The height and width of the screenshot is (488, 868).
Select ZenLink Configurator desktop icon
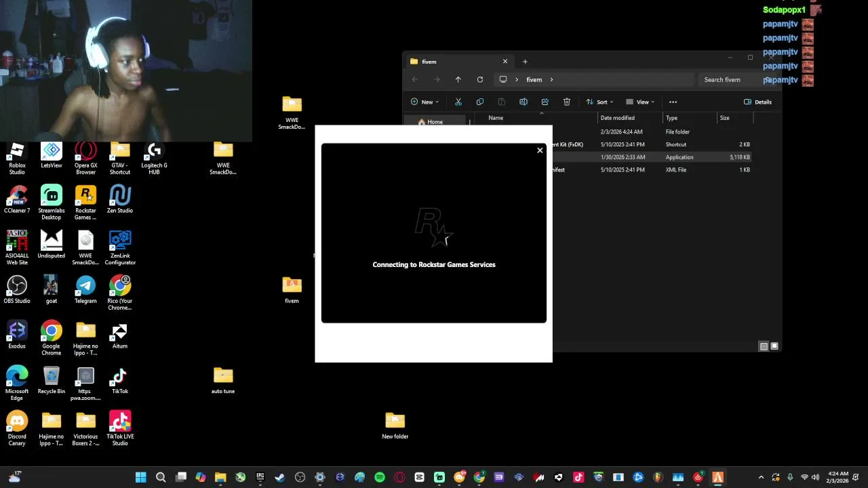tap(120, 248)
